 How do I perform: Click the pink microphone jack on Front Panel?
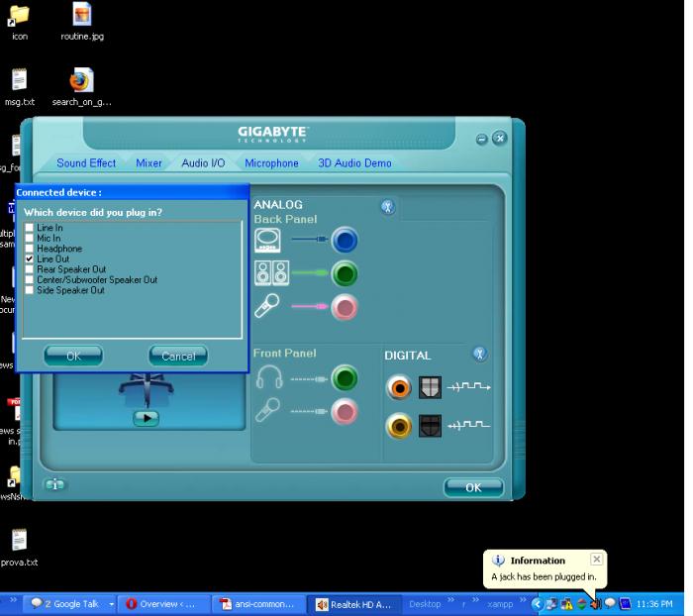tap(345, 412)
